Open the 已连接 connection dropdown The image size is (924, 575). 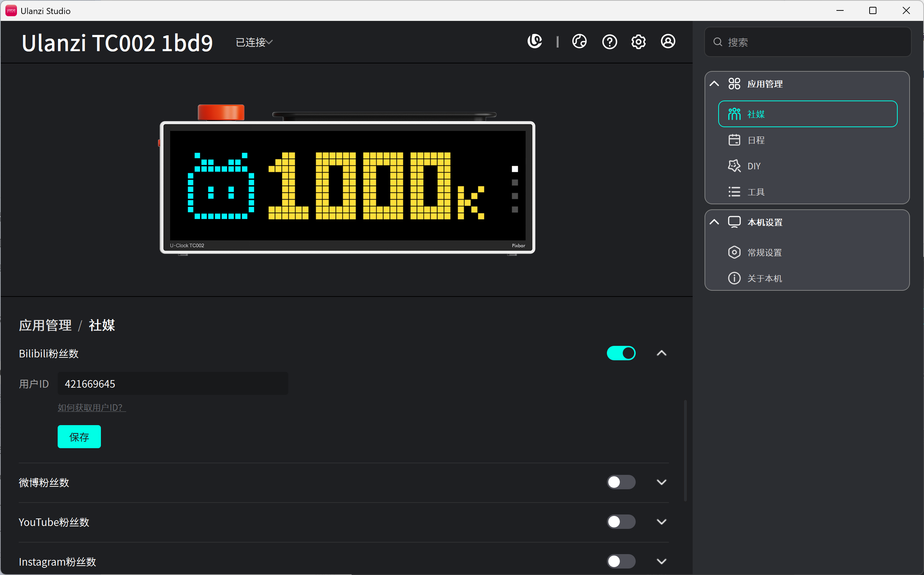[254, 42]
